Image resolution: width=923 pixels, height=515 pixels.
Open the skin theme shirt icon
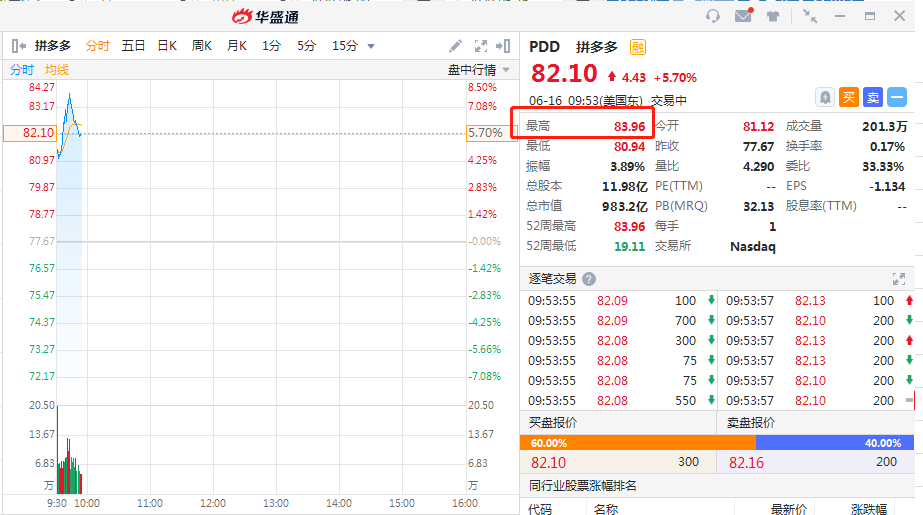click(x=772, y=16)
